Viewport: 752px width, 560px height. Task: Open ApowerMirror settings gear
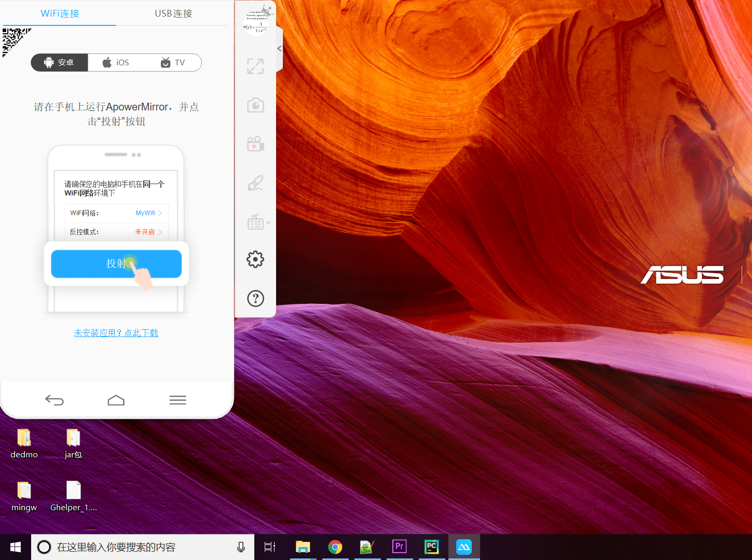(255, 259)
